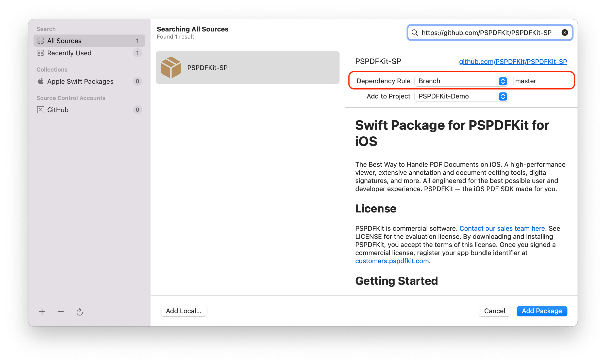Refresh package collections
Screen dimensions: 606x364
[80, 311]
